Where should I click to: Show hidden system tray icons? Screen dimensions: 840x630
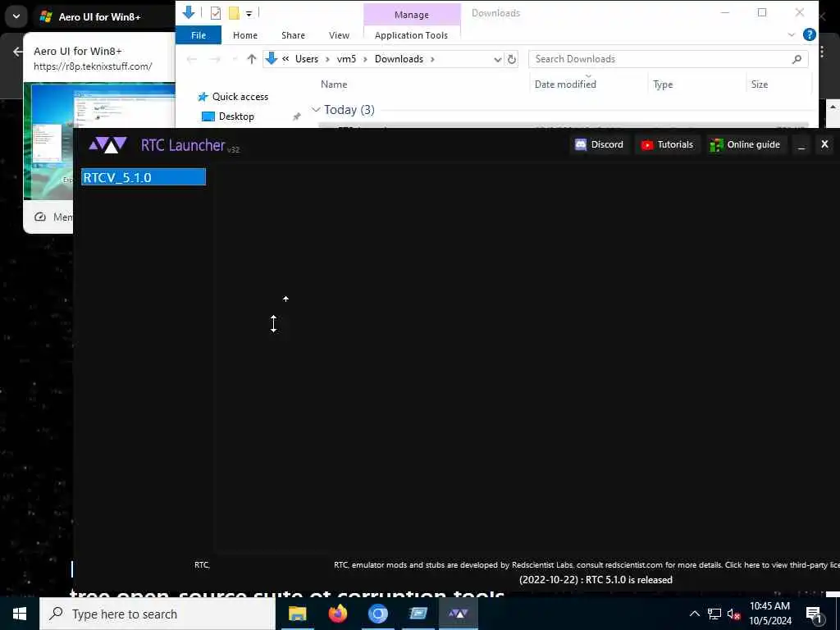pos(694,614)
